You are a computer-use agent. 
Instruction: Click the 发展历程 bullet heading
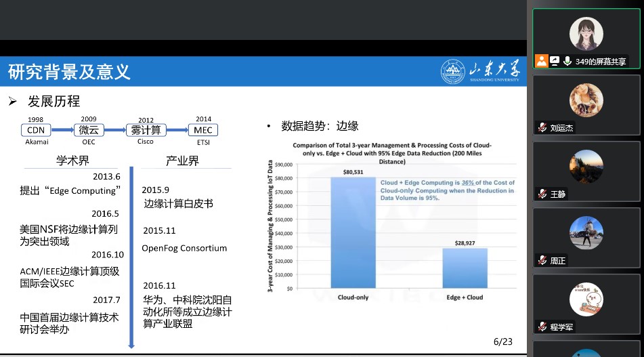[x=53, y=101]
